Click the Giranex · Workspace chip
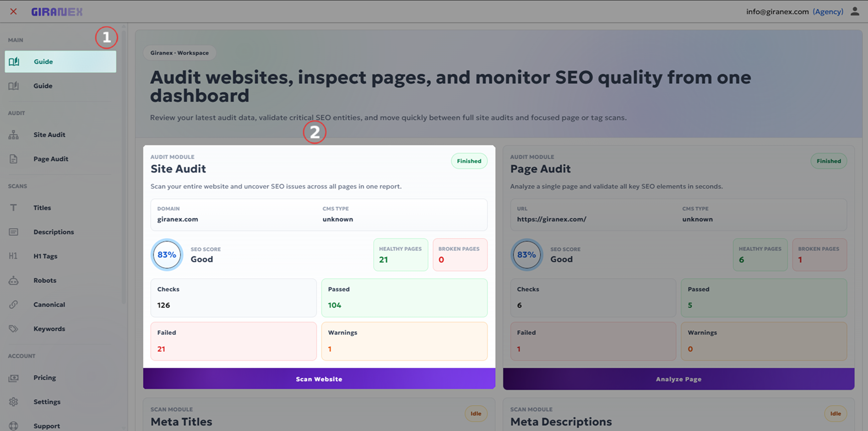Image resolution: width=868 pixels, height=431 pixels. pyautogui.click(x=179, y=53)
